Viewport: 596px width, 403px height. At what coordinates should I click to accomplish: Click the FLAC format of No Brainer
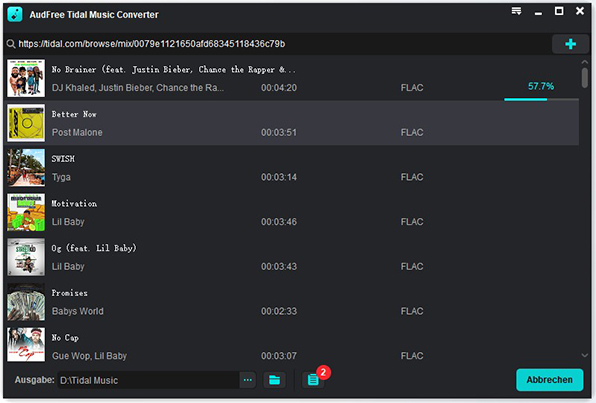[x=412, y=88]
